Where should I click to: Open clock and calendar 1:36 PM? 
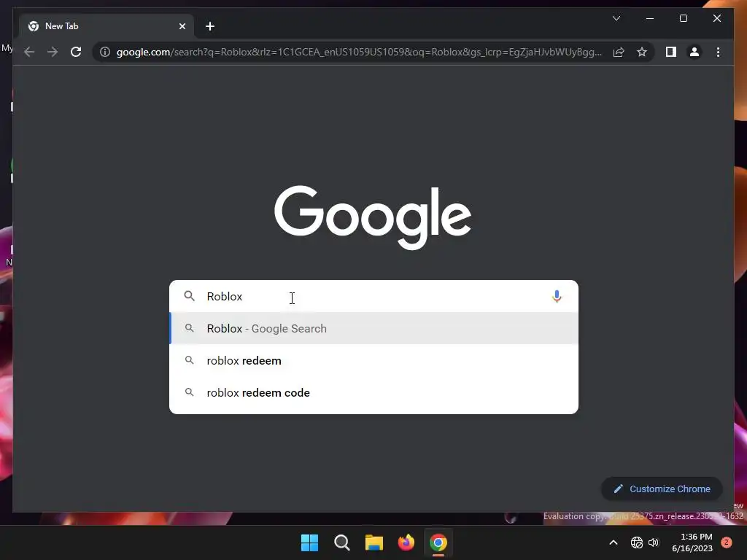tap(692, 542)
